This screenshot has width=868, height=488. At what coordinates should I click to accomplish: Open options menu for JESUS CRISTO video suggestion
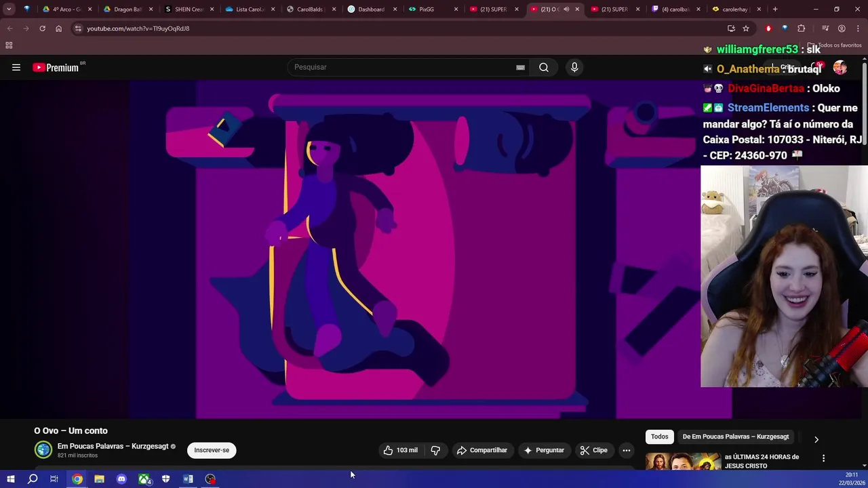pyautogui.click(x=823, y=459)
